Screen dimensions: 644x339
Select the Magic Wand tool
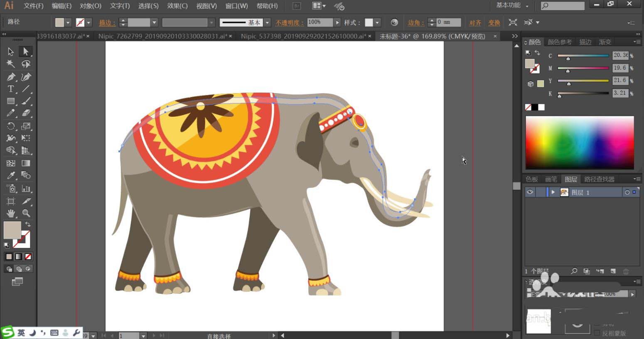[x=11, y=64]
